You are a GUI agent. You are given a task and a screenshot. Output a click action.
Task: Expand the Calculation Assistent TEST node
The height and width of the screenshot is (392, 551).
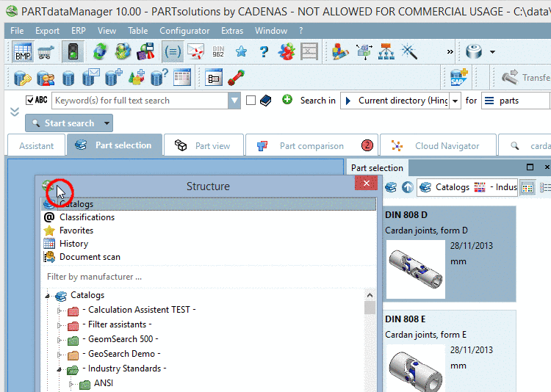pyautogui.click(x=60, y=311)
